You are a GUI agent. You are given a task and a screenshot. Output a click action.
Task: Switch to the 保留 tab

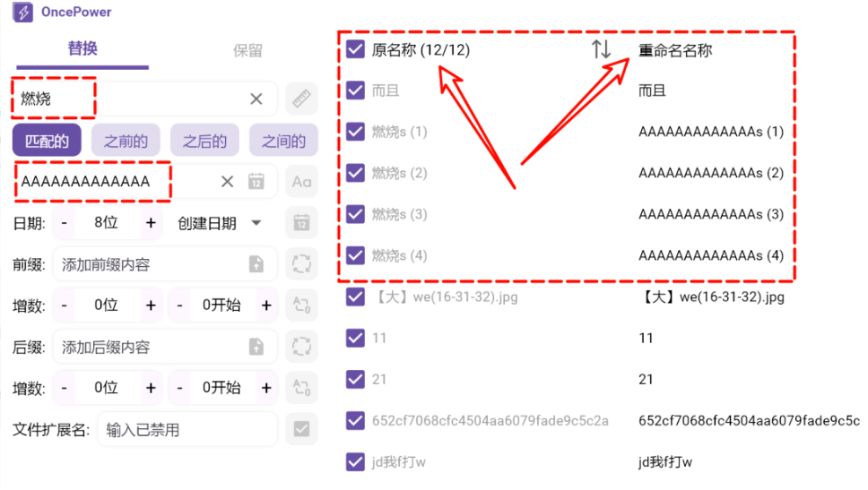(247, 50)
